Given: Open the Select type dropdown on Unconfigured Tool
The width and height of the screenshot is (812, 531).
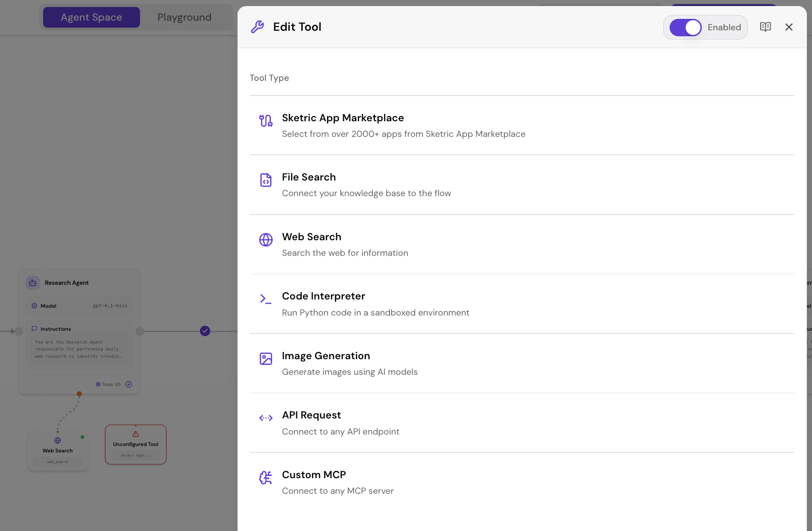Looking at the screenshot, I should (x=135, y=455).
